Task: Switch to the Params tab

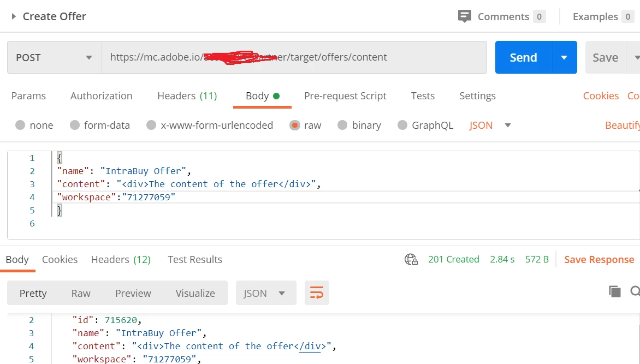Action: 28,96
